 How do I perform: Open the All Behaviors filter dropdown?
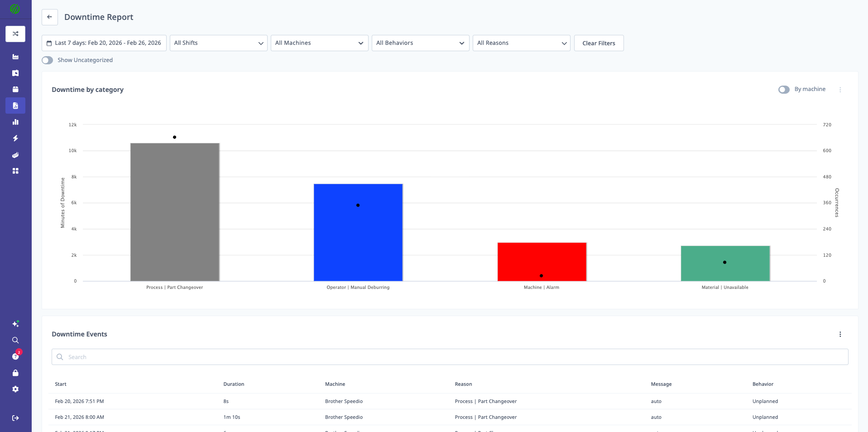(420, 43)
